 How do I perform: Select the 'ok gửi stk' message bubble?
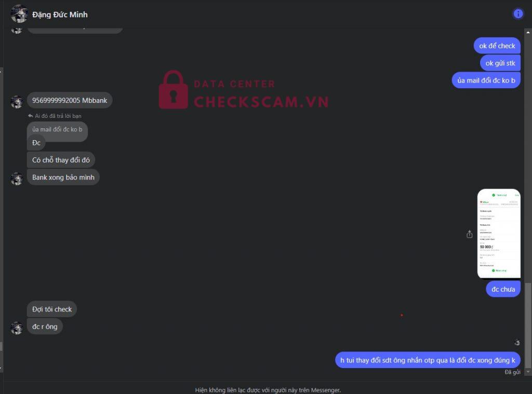pyautogui.click(x=500, y=63)
